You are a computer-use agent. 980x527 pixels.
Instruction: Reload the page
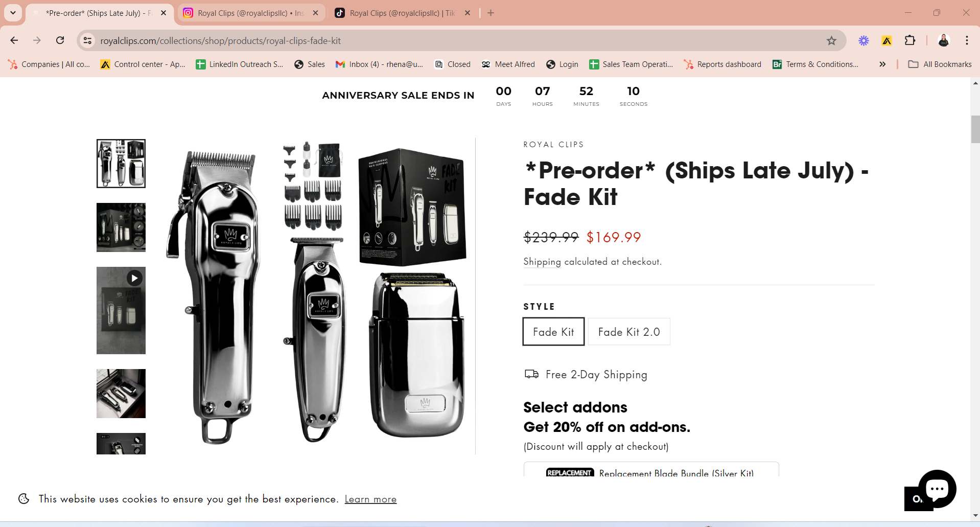click(x=60, y=40)
